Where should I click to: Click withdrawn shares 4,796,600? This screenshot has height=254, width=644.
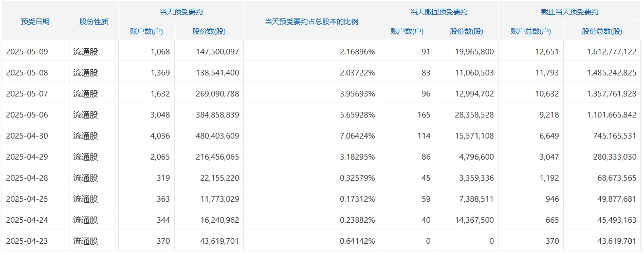point(477,157)
